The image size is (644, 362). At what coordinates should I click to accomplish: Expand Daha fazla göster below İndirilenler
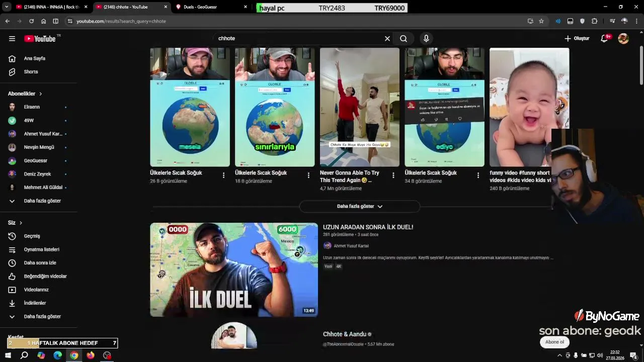coord(42,317)
